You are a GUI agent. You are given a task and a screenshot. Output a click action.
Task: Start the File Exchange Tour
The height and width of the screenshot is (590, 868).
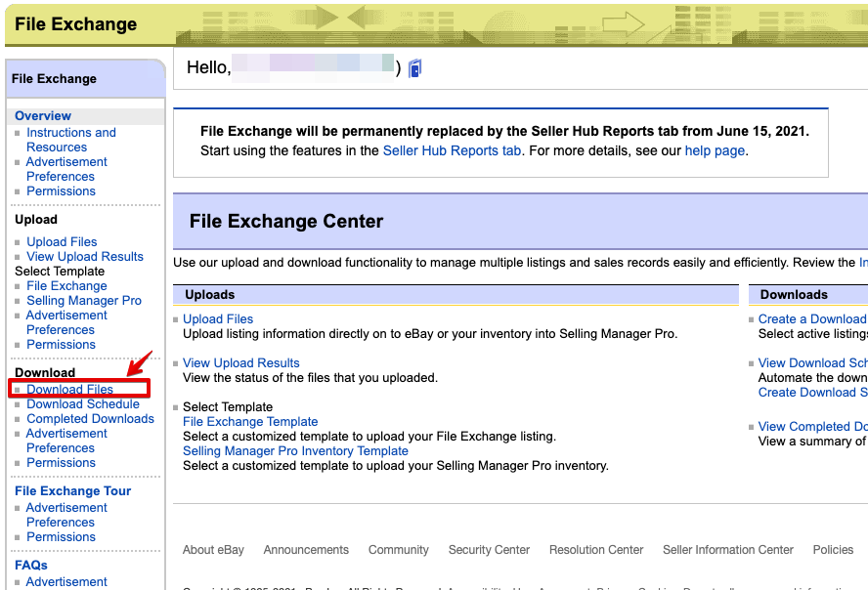click(x=72, y=491)
